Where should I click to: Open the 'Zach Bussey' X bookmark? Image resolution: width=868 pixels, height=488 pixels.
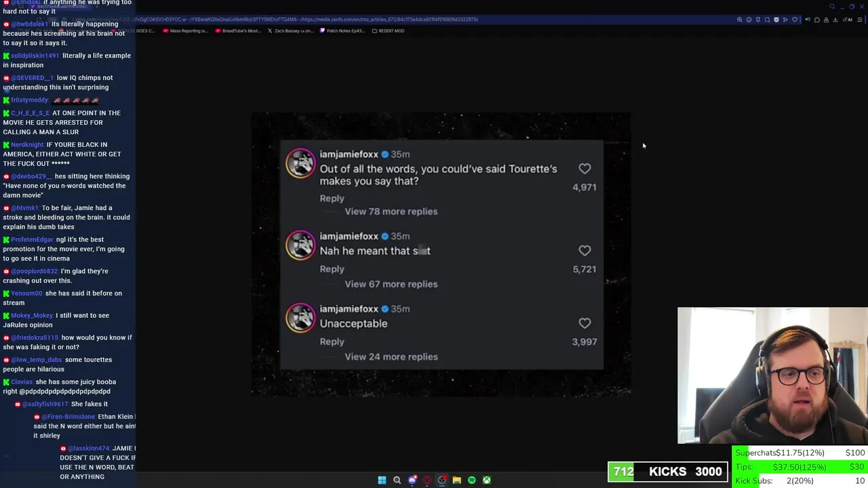coord(291,30)
